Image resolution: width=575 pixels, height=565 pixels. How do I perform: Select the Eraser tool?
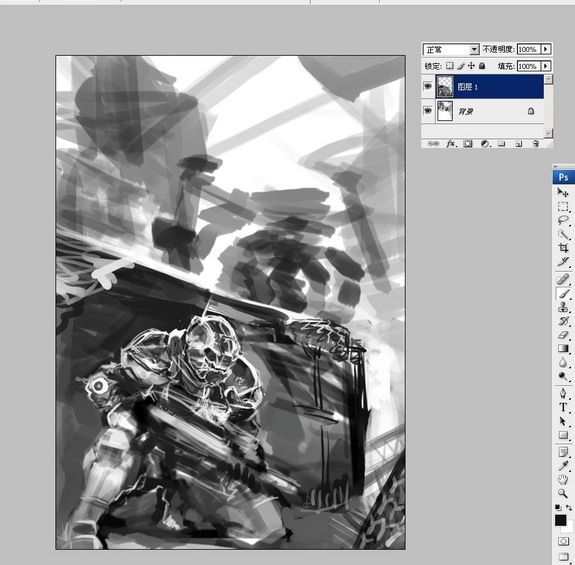pos(563,335)
